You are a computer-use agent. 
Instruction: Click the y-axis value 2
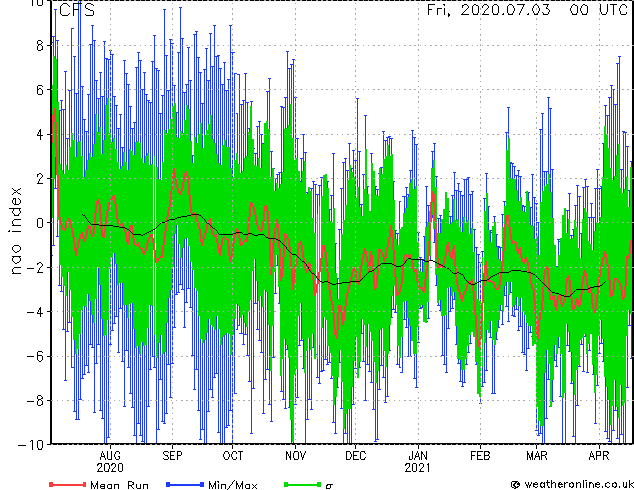tap(40, 179)
